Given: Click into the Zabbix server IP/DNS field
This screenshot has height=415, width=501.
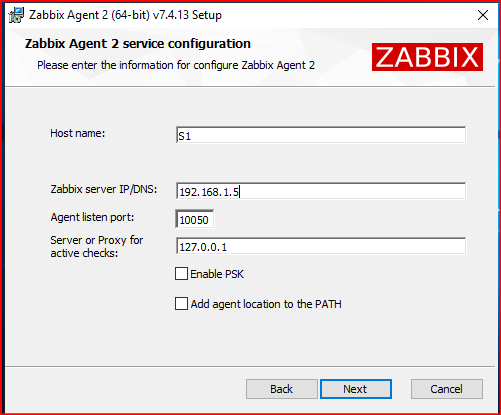Looking at the screenshot, I should click(x=321, y=191).
